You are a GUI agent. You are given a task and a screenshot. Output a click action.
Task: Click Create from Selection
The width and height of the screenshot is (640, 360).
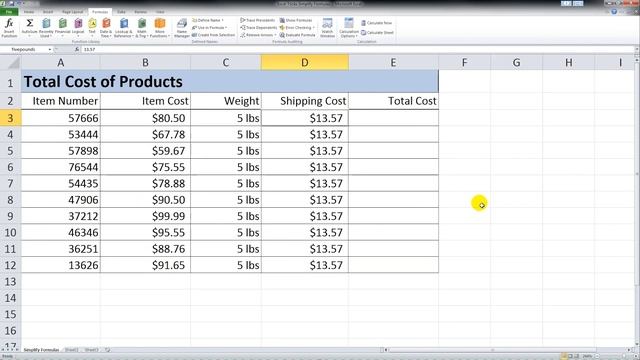pyautogui.click(x=213, y=35)
